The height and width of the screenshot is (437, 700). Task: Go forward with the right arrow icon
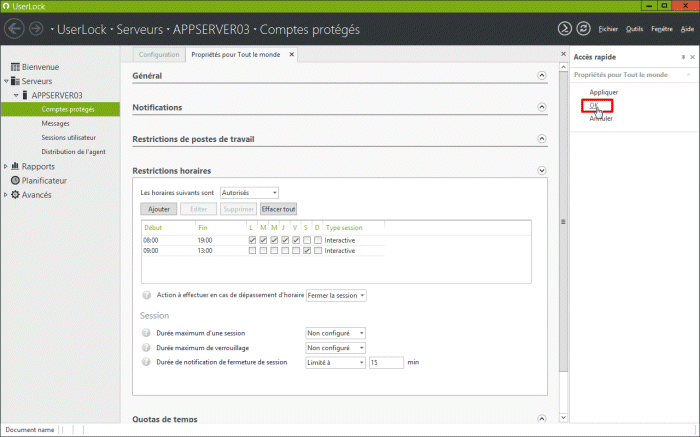36,29
